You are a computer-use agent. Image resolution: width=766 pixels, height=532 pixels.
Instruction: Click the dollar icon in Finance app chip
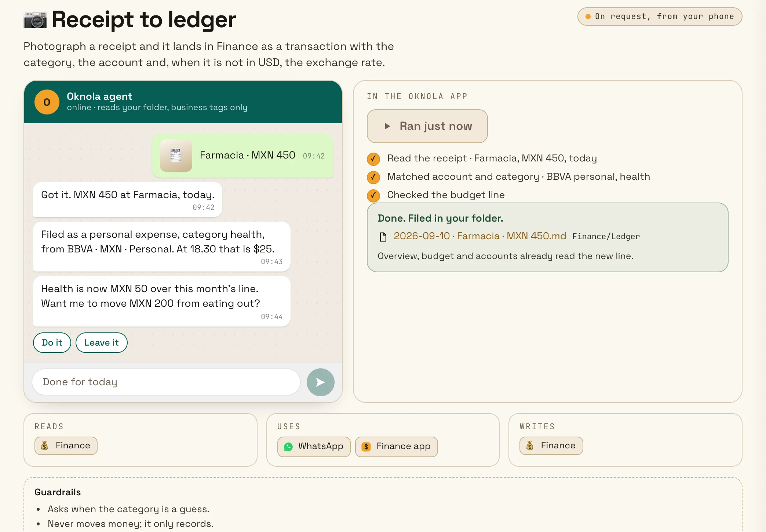[x=366, y=447]
